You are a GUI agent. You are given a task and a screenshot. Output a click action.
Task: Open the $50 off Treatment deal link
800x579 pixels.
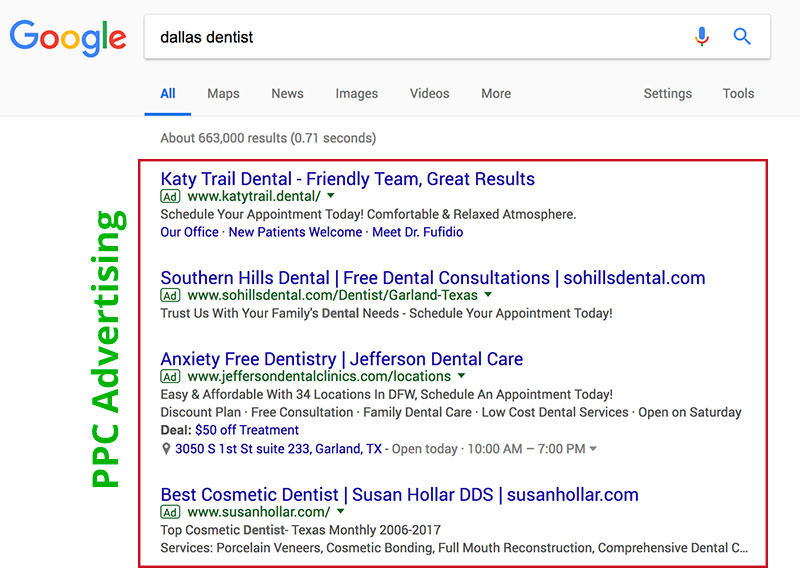coord(247,430)
